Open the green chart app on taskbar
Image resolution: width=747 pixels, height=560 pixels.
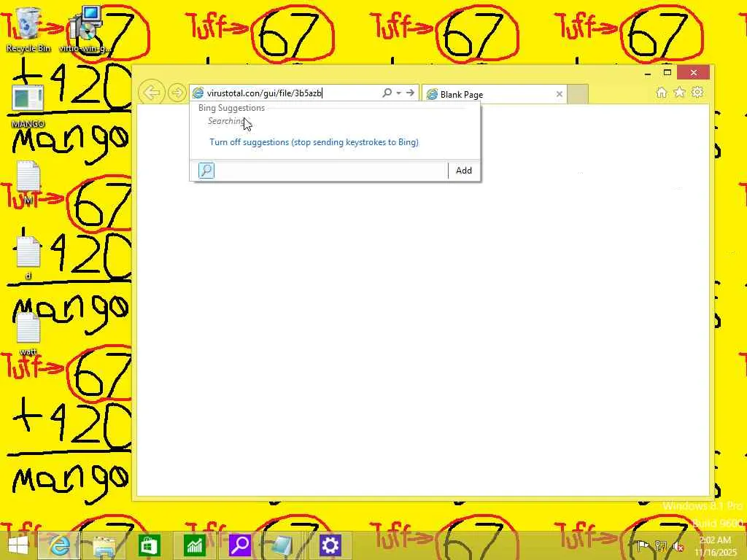coord(194,545)
